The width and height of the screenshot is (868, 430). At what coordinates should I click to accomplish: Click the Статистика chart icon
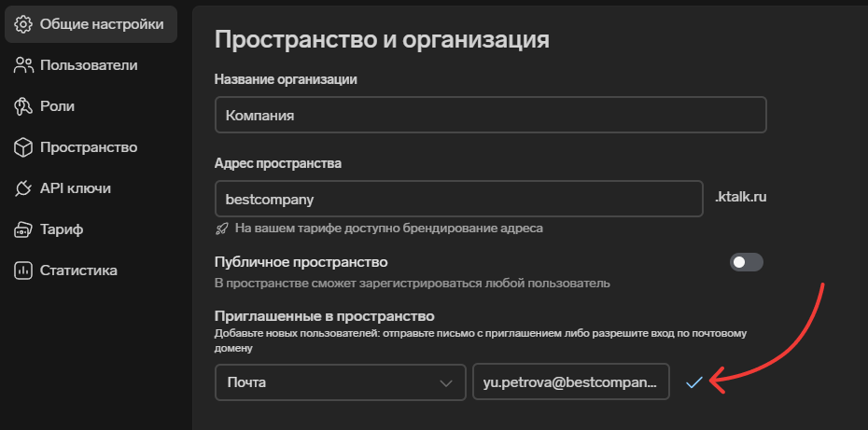(x=24, y=270)
